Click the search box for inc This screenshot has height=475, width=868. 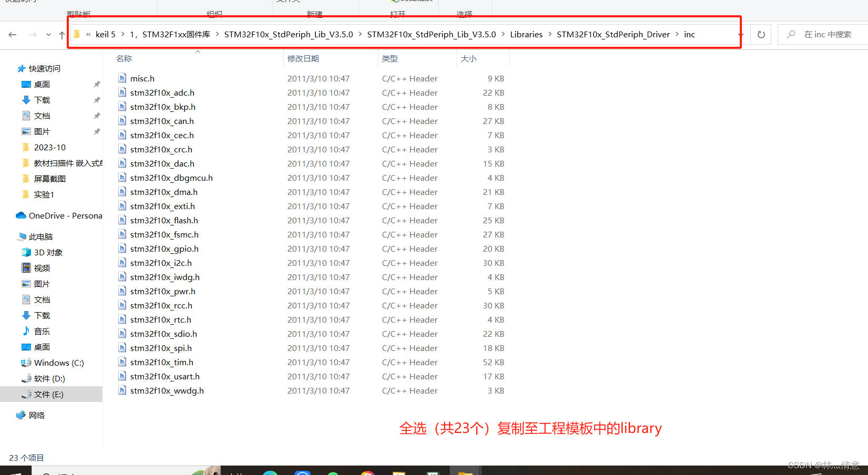point(823,35)
